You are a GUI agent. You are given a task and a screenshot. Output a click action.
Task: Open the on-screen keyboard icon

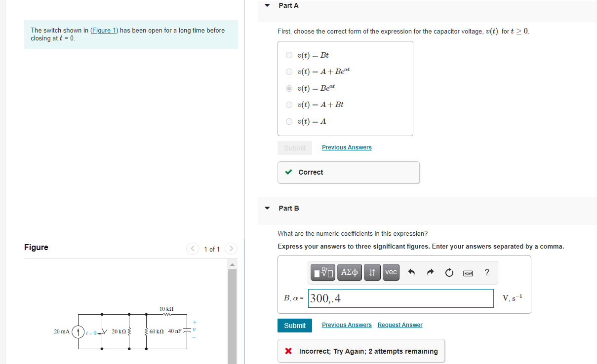(468, 272)
